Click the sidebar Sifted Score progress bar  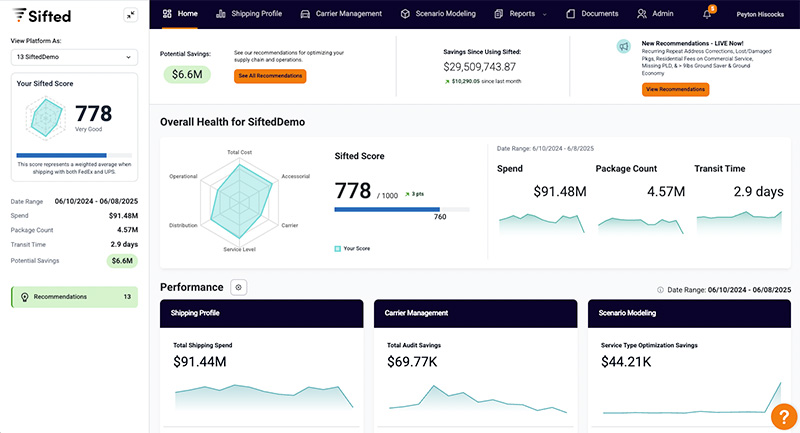pos(75,155)
